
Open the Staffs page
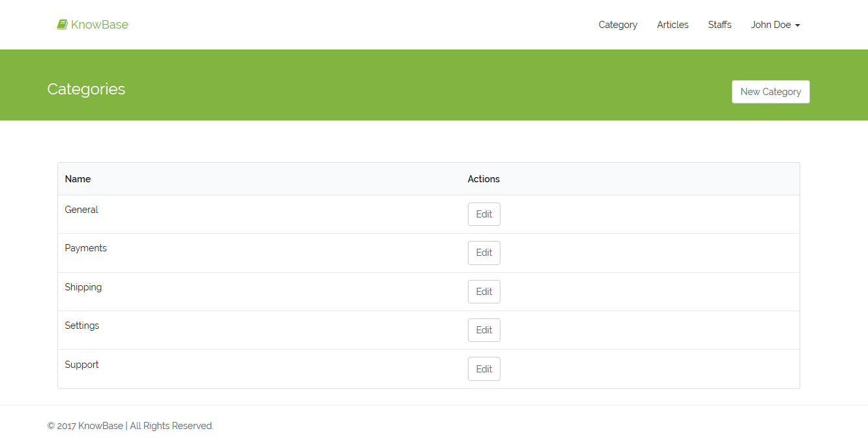click(719, 25)
